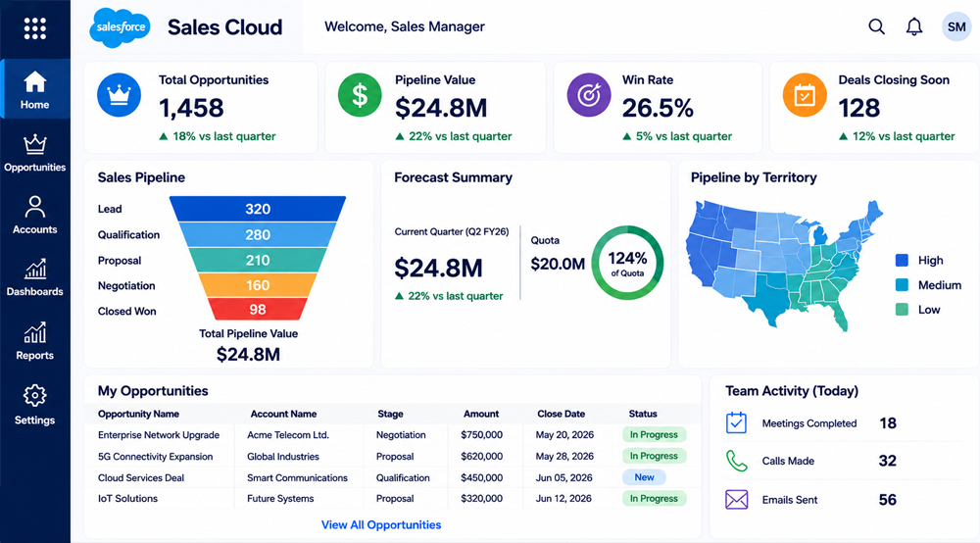
Task: Select the Negotiation funnel stage 160
Action: (x=258, y=285)
